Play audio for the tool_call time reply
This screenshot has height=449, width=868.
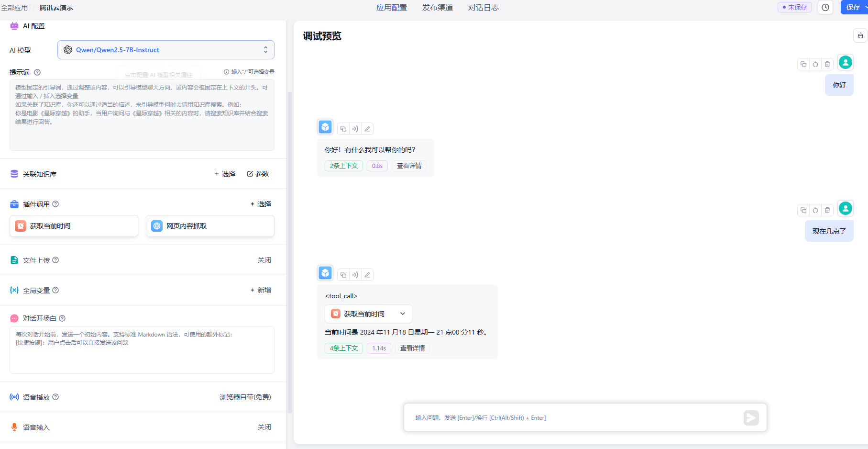click(x=355, y=275)
